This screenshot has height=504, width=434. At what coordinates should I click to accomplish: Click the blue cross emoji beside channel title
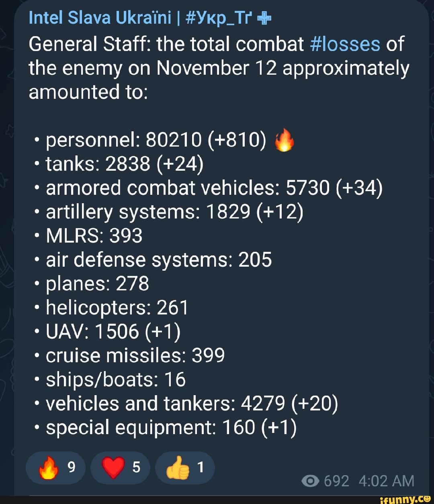click(x=264, y=19)
